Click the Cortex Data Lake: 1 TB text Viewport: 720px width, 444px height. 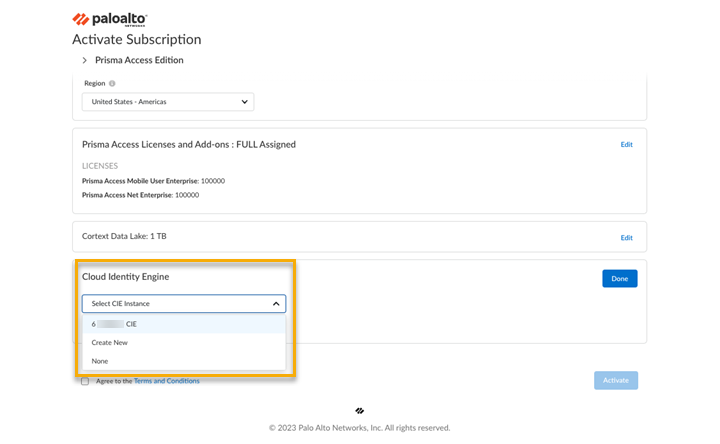[x=125, y=236]
